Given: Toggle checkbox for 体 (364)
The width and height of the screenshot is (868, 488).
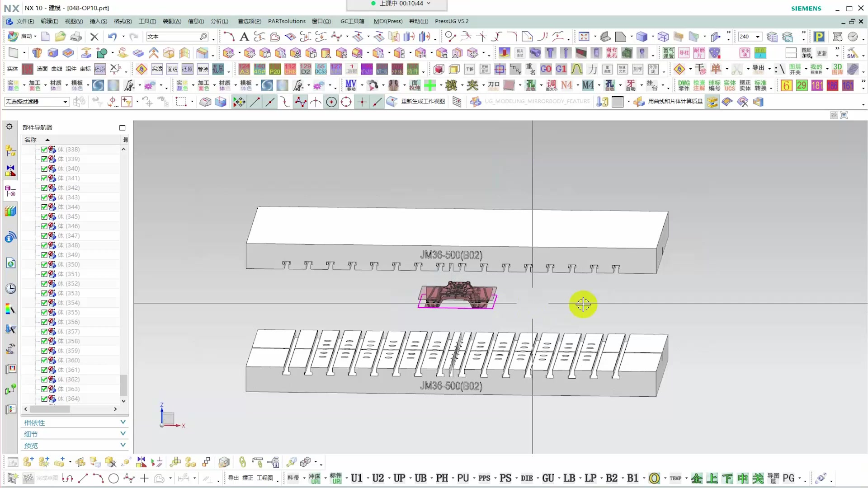Looking at the screenshot, I should [44, 399].
